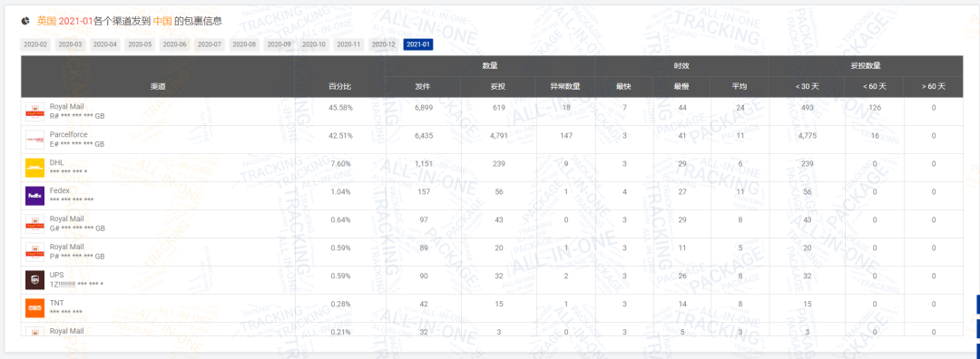Click the Fedex channel name
This screenshot has height=359, width=980.
coord(59,191)
